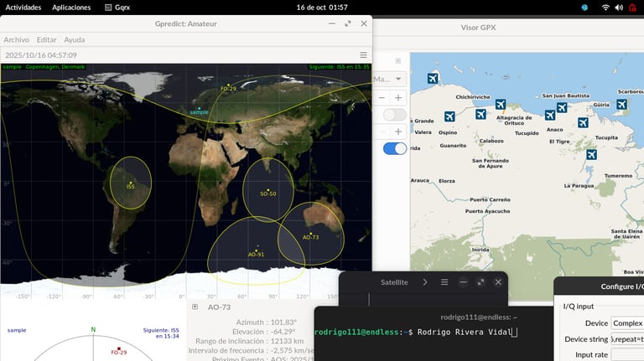This screenshot has width=644, height=361.
Task: Click Rango de inclinación value 12133 km
Action: click(287, 341)
